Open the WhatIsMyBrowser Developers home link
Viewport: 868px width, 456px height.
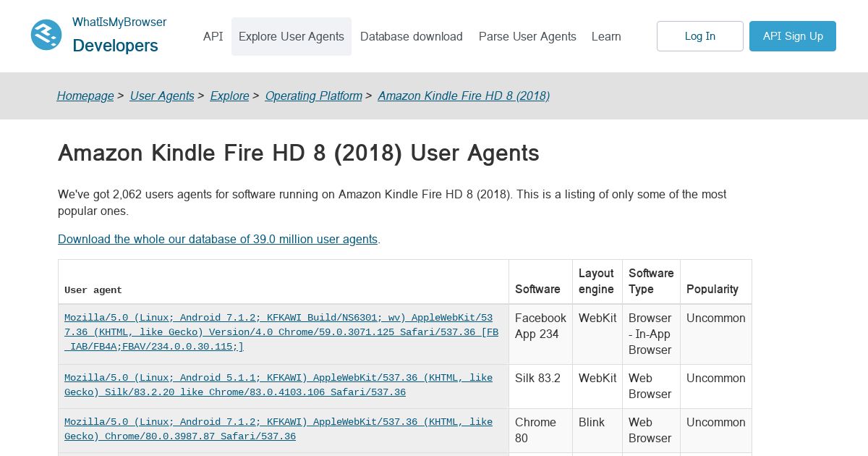[119, 35]
